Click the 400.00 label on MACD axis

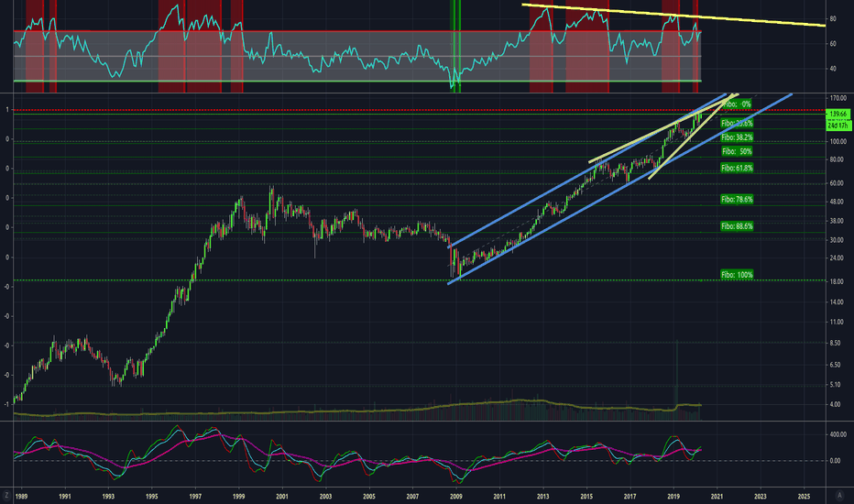tap(838, 434)
